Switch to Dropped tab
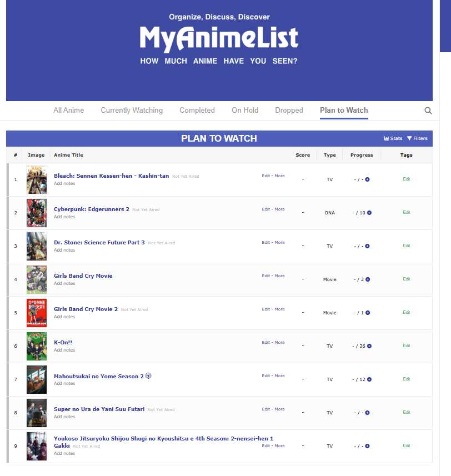Screen dimensions: 451x476 tap(289, 110)
